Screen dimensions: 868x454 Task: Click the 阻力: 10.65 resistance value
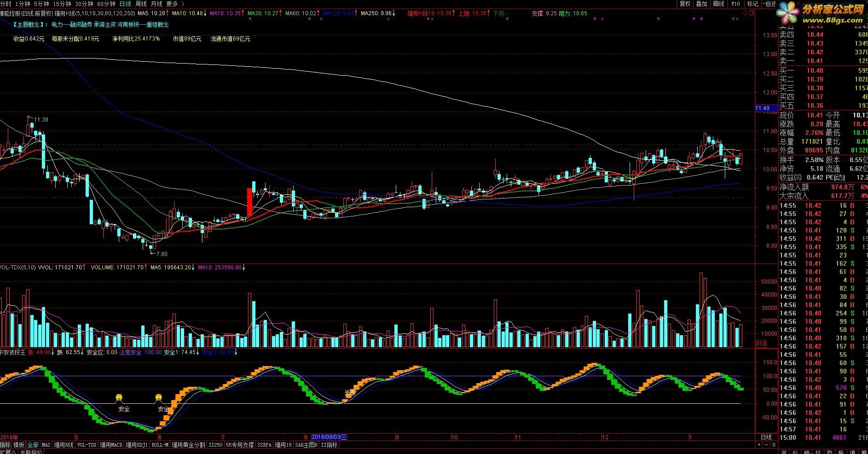pos(573,13)
